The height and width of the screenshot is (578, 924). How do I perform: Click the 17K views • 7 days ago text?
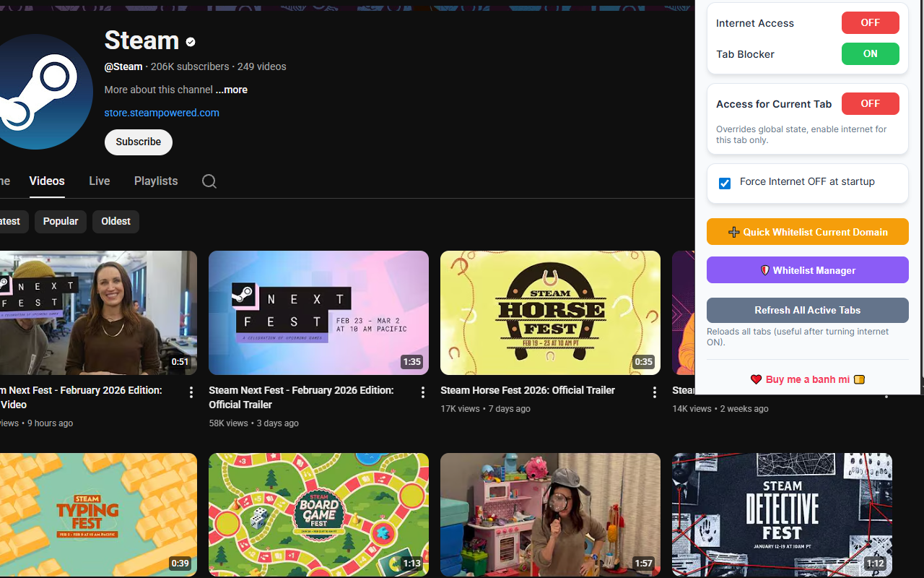pyautogui.click(x=485, y=409)
